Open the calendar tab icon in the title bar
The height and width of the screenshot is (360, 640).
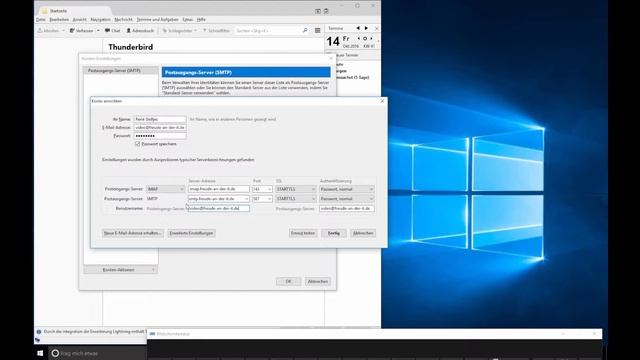point(318,11)
